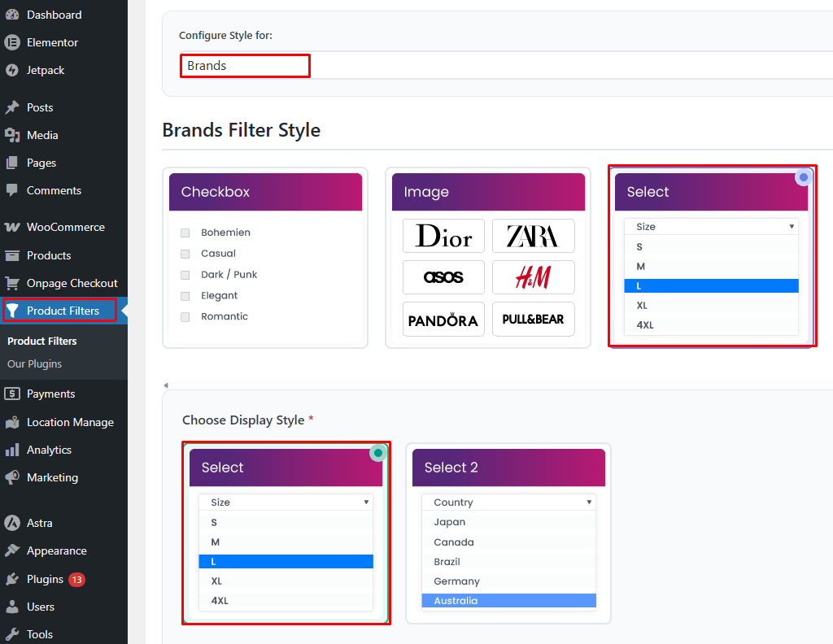The height and width of the screenshot is (644, 833).
Task: Click the Appearance paintbrush icon
Action: [x=12, y=550]
